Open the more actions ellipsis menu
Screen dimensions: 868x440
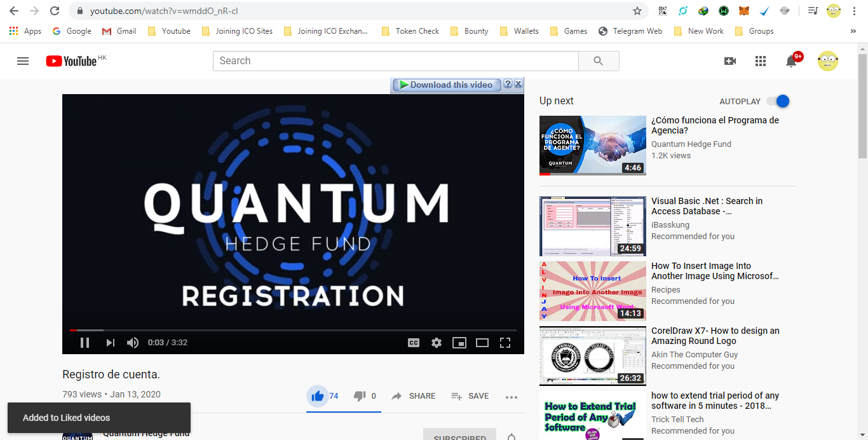point(512,397)
